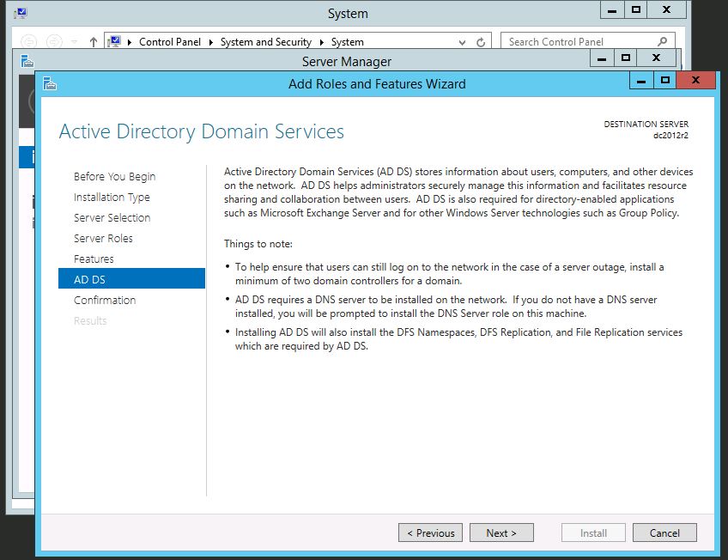The height and width of the screenshot is (560, 728).
Task: Close the System control panel window
Action: coord(667,9)
